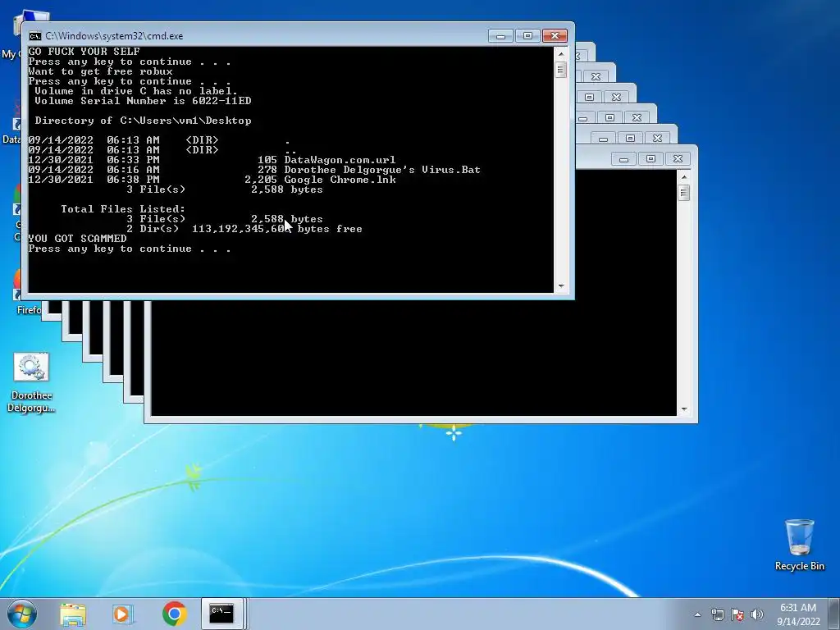840x630 pixels.
Task: Minimize the bottom-most cascaded cmd window
Action: point(623,159)
